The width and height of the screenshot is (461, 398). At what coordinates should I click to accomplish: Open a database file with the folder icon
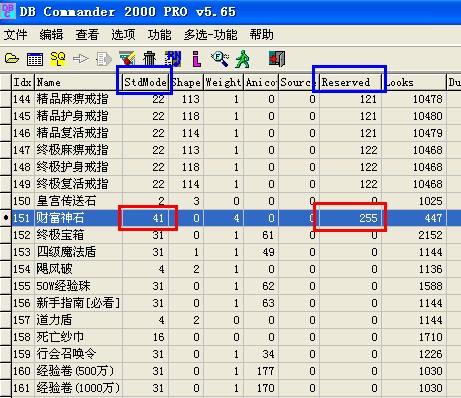pyautogui.click(x=12, y=59)
